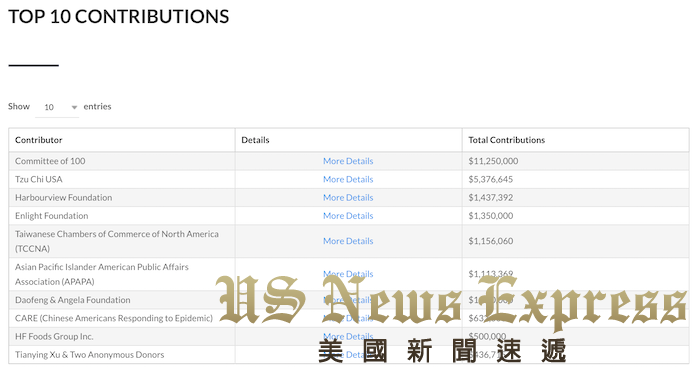Select the Harbourview Foundation contributor cell
Viewport: 700px width, 376px height.
click(x=121, y=197)
